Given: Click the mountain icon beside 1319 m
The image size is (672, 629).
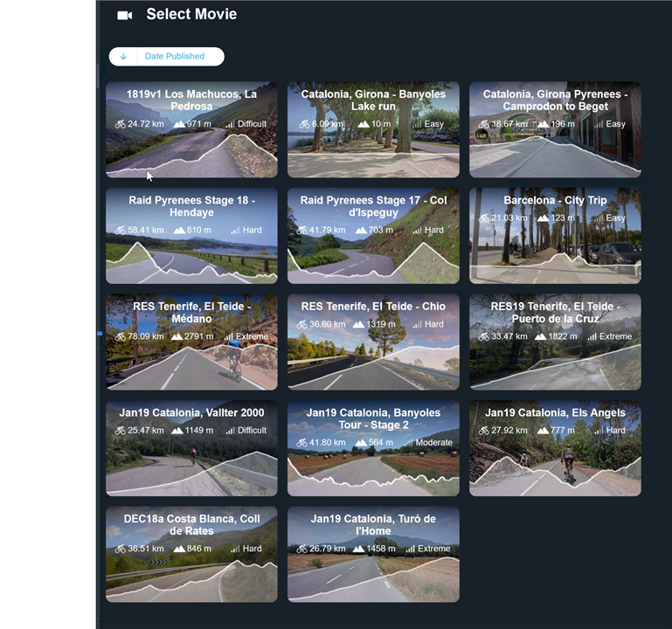Looking at the screenshot, I should [358, 324].
